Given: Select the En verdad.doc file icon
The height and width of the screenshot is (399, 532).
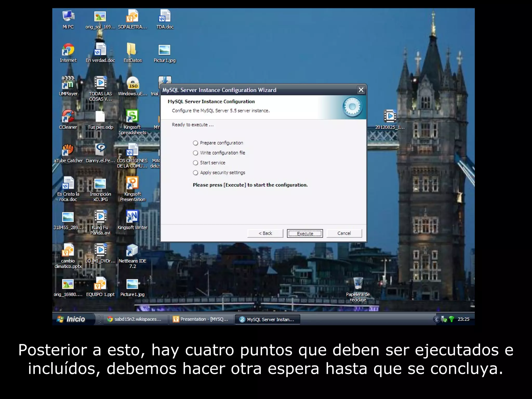Looking at the screenshot, I should (x=100, y=50).
